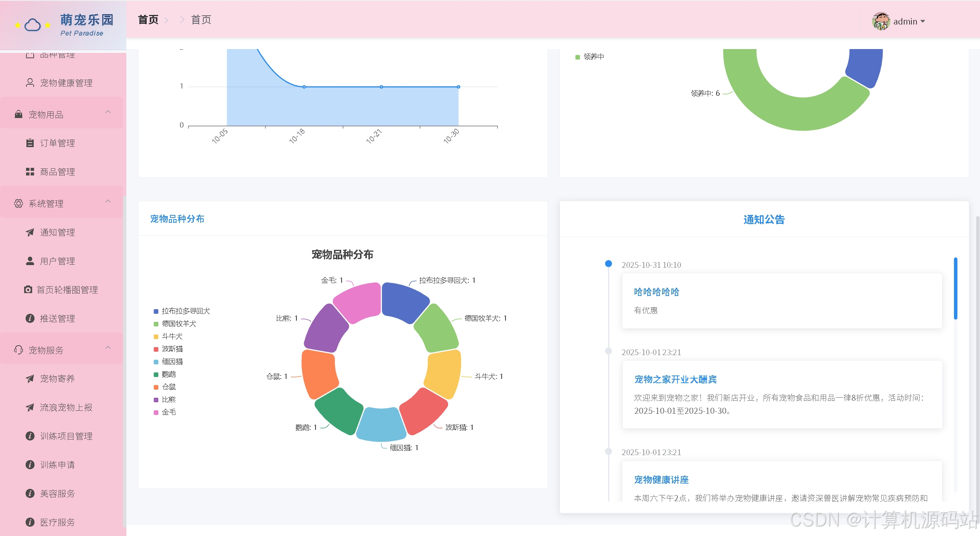Image resolution: width=980 pixels, height=536 pixels.
Task: Click the second 首页 breadcrumb
Action: coord(201,20)
